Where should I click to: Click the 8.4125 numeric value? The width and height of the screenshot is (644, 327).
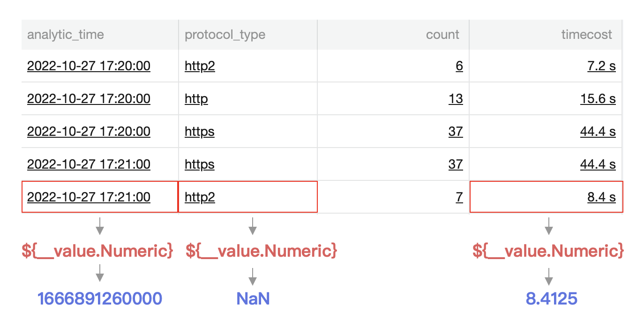pos(551,298)
